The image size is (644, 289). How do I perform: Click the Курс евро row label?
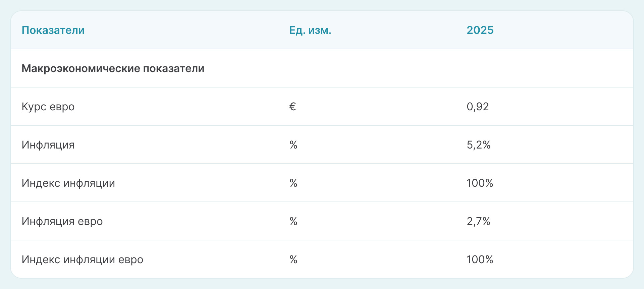[48, 107]
